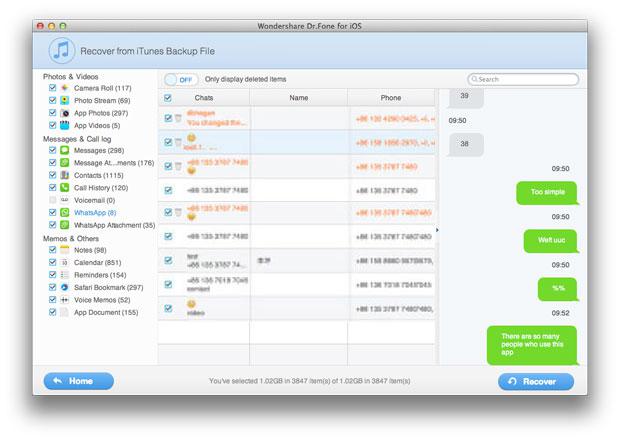This screenshot has height=440, width=620.
Task: Click the trash icon in second chat row
Action: pyautogui.click(x=178, y=142)
